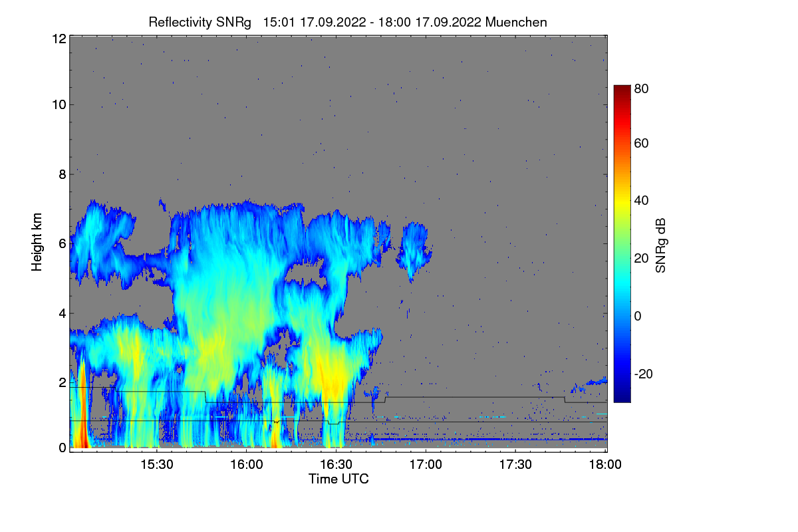Click the '18:00 17.09.2022' end time in title
798x532 pixels.
(x=430, y=22)
